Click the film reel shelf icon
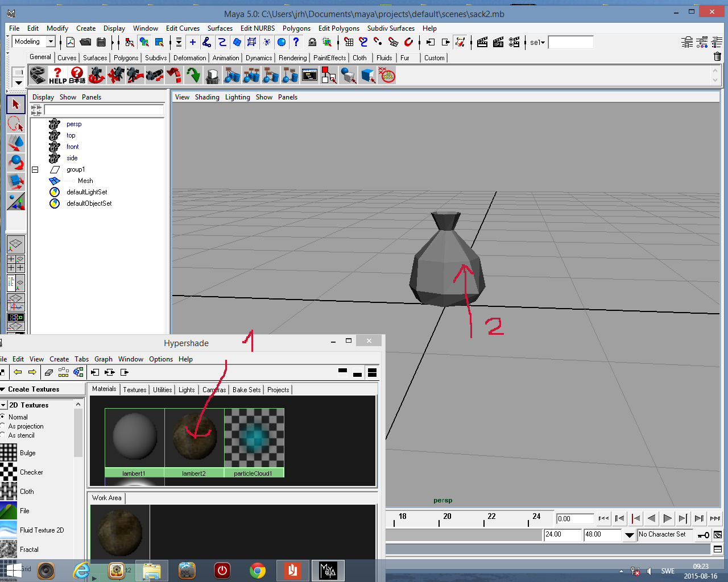The width and height of the screenshot is (728, 582). [x=38, y=75]
